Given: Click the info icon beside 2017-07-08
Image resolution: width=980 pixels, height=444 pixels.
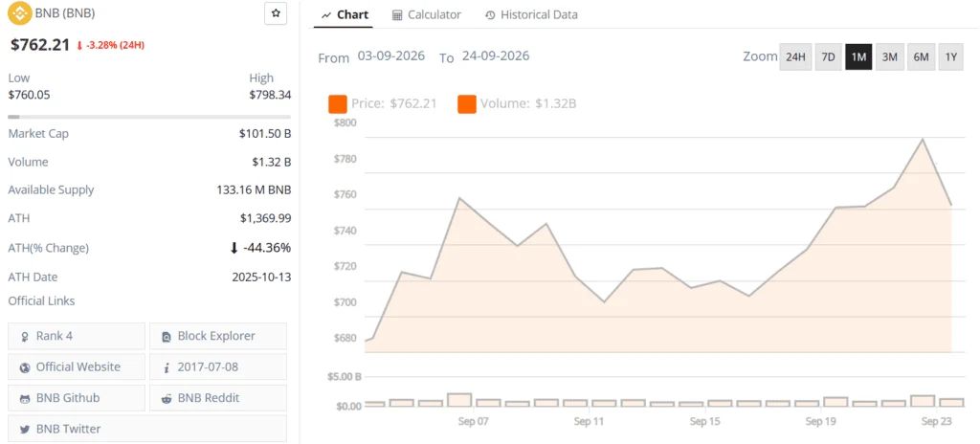Looking at the screenshot, I should pos(167,367).
